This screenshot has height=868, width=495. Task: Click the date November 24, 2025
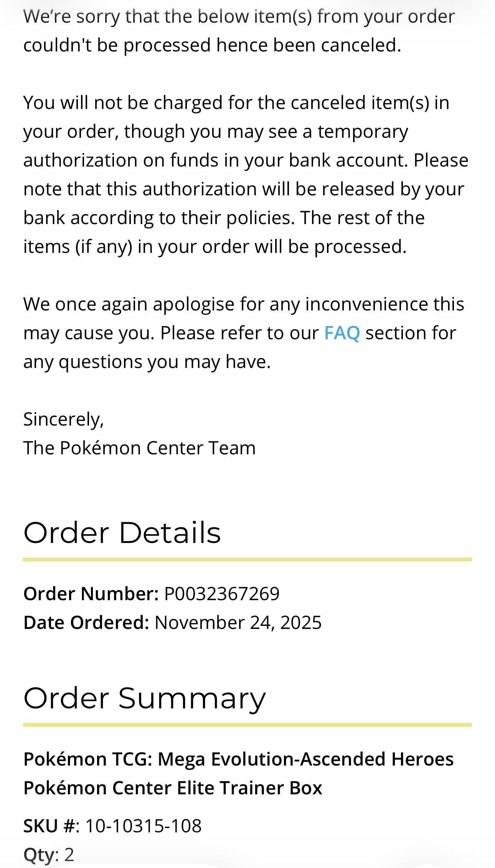[238, 622]
